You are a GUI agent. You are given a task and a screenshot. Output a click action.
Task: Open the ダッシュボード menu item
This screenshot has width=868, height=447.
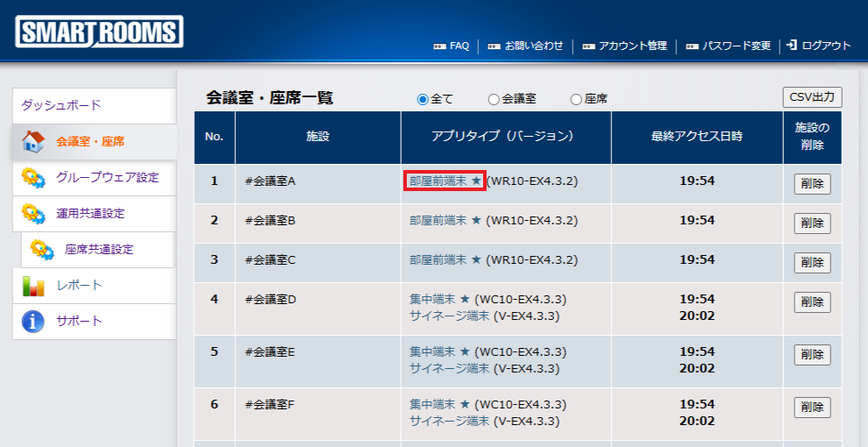coord(61,105)
